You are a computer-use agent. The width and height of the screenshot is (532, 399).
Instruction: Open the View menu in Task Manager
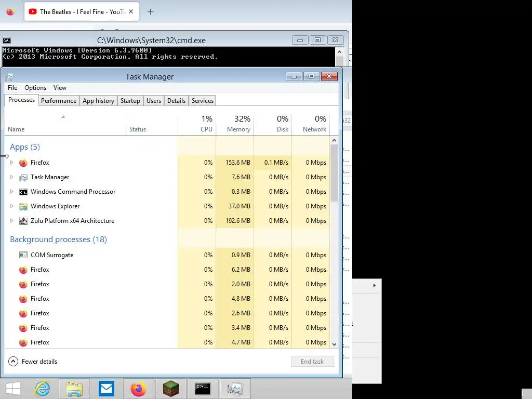[x=60, y=88]
